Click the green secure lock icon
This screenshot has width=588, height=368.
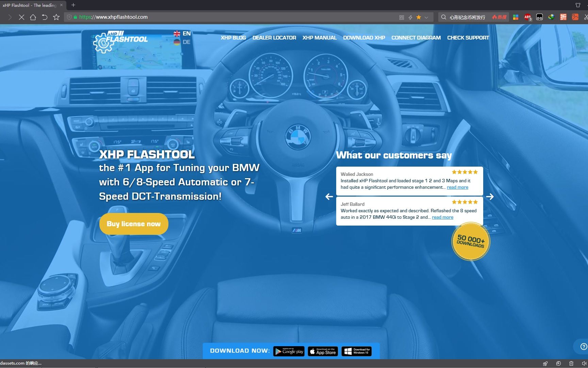click(x=75, y=17)
